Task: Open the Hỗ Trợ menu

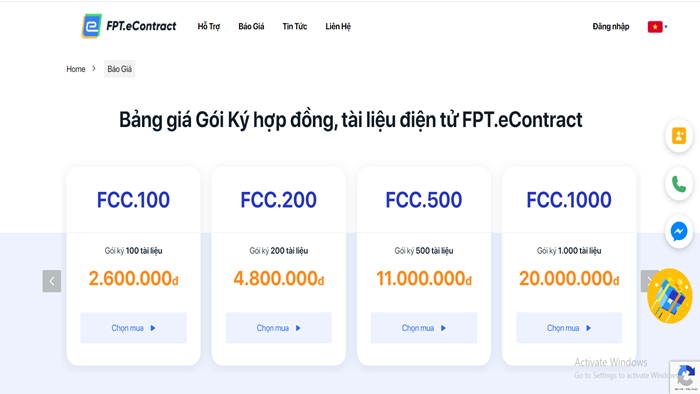Action: tap(209, 26)
